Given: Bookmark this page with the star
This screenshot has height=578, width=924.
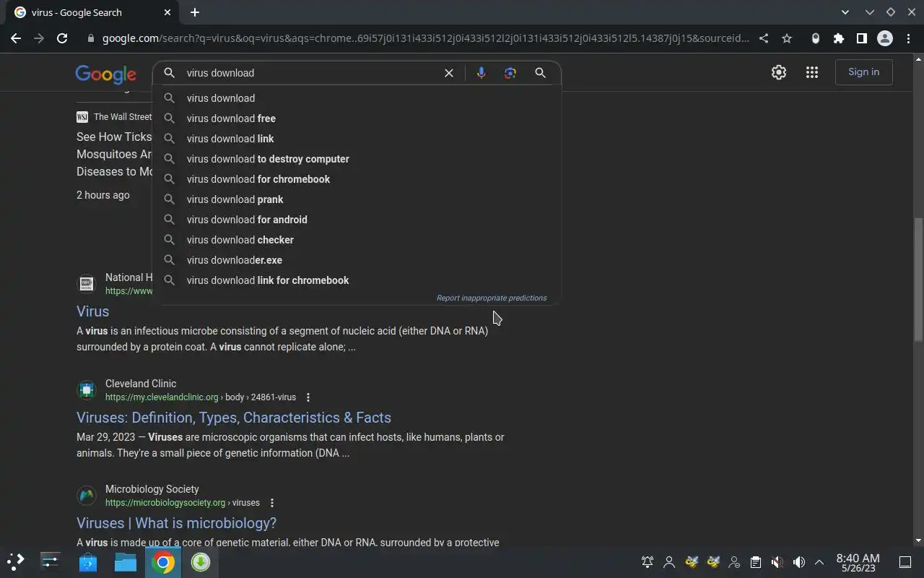Looking at the screenshot, I should pos(787,38).
